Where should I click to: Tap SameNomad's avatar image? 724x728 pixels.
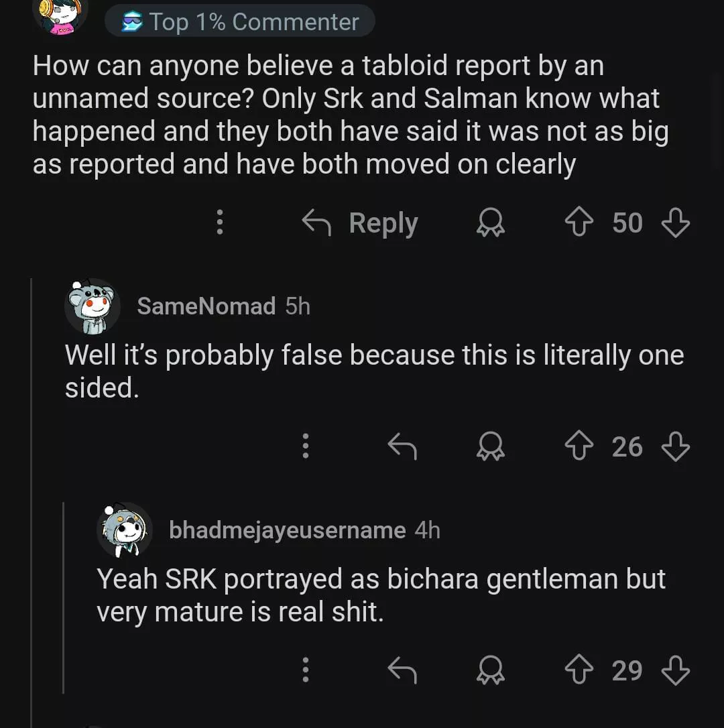coord(93,306)
